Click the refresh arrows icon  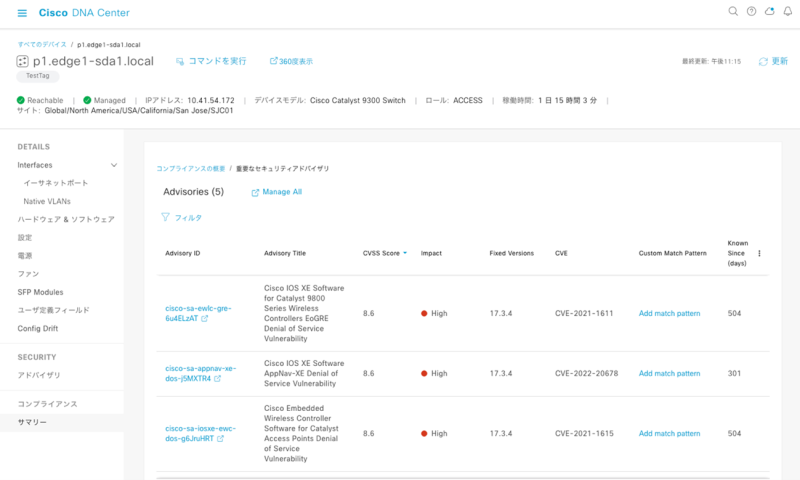763,61
